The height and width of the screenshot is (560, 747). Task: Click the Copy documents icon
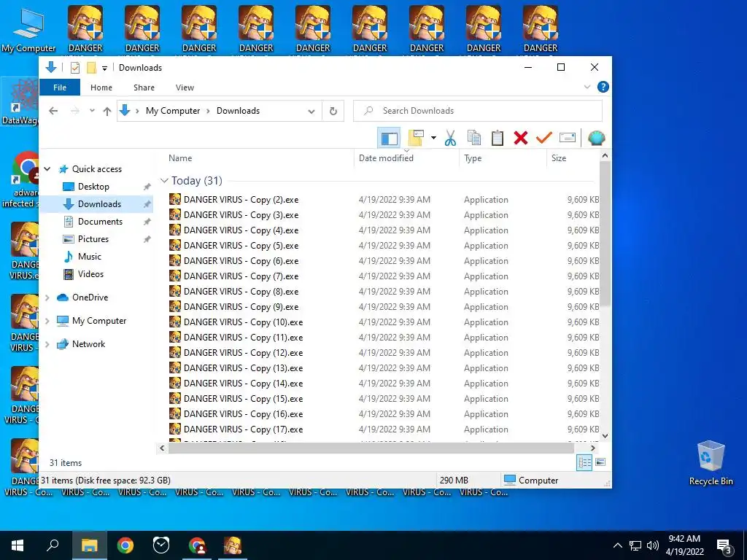click(x=473, y=138)
